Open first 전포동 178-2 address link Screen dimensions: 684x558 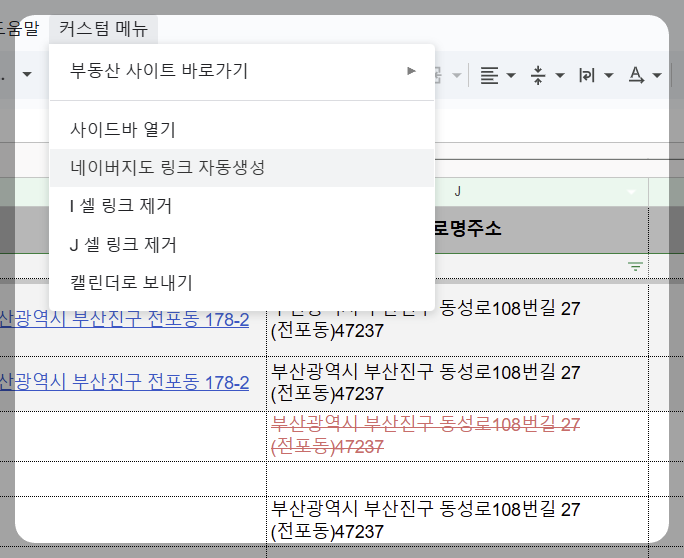pyautogui.click(x=124, y=320)
